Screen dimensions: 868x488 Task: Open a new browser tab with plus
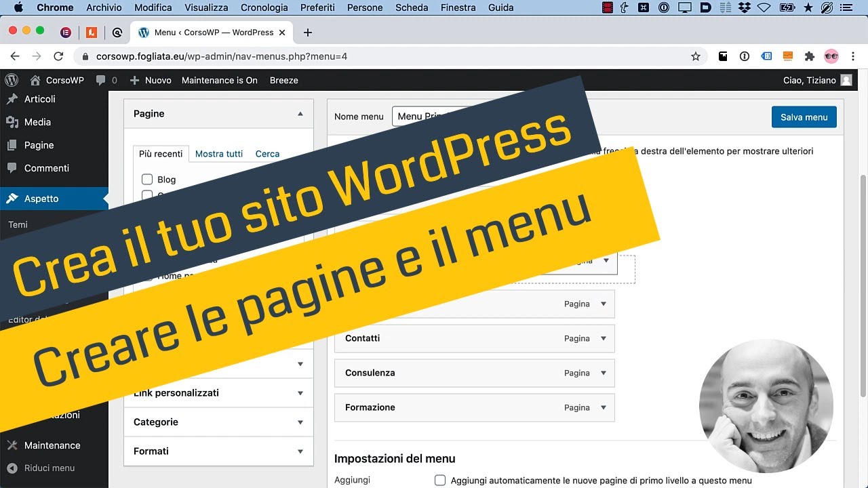[308, 33]
